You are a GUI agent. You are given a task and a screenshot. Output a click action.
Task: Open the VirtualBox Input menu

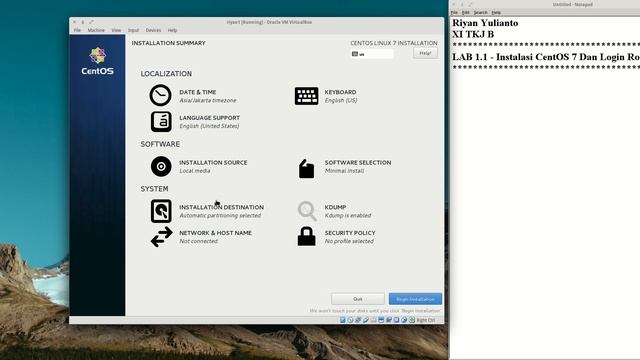pyautogui.click(x=133, y=30)
